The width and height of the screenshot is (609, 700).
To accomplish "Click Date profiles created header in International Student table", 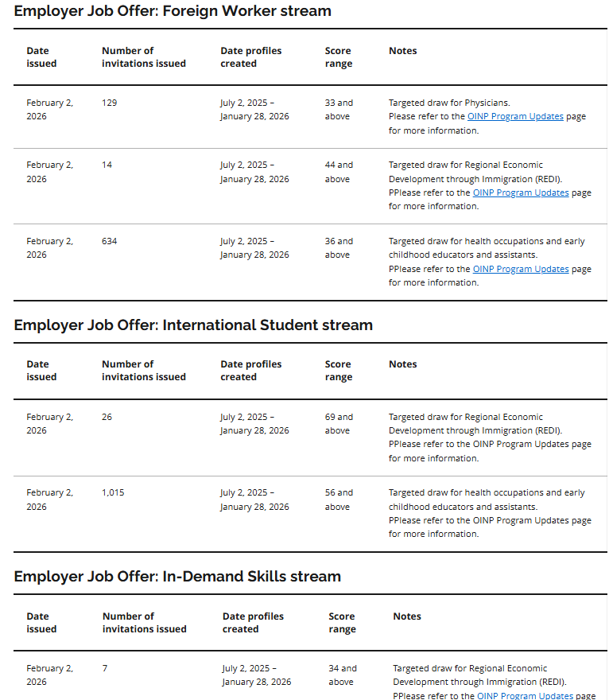I will pos(251,371).
